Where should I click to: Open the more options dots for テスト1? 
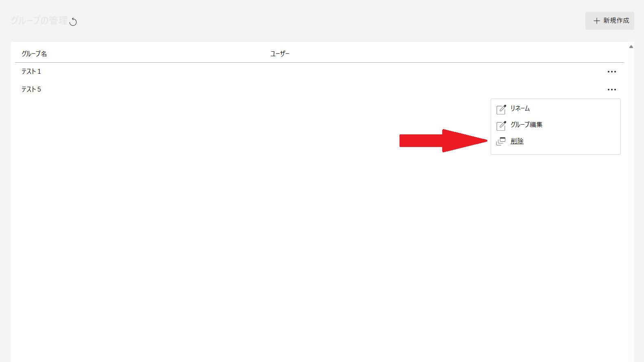[611, 72]
